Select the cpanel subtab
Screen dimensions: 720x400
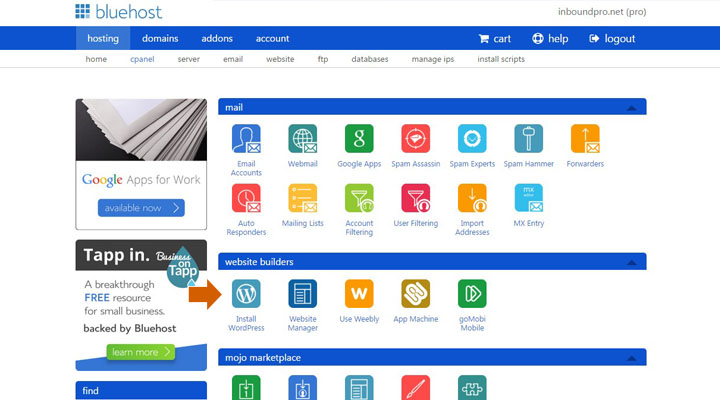142,59
